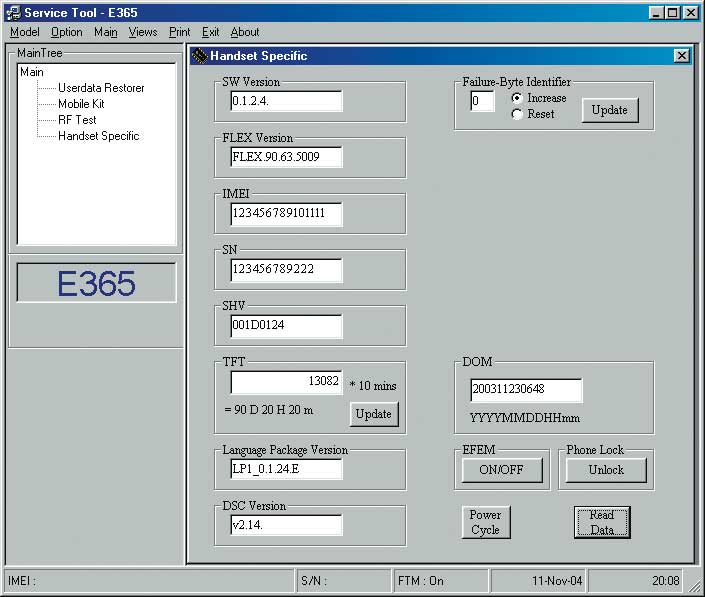
Task: Open the Exit menu
Action: (210, 32)
